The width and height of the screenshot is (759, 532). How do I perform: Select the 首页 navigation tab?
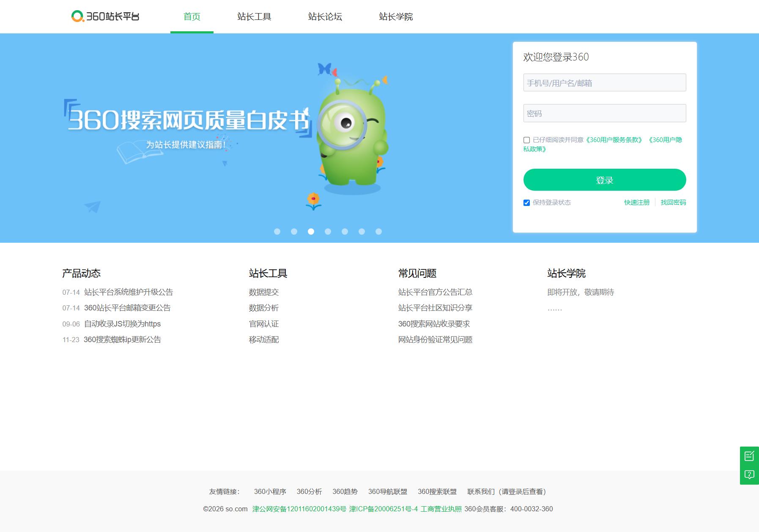pyautogui.click(x=192, y=16)
